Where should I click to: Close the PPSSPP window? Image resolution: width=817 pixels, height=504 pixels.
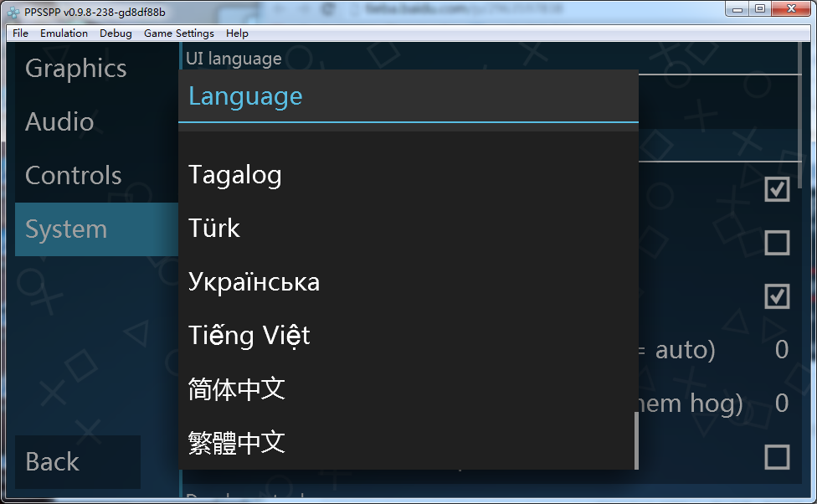click(x=791, y=9)
